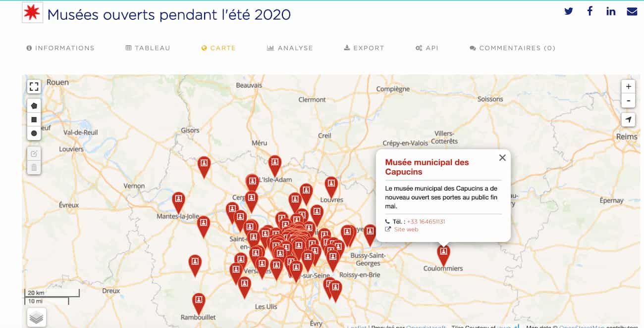The width and height of the screenshot is (644, 328).
Task: Select the rectangle draw tool
Action: (x=34, y=119)
